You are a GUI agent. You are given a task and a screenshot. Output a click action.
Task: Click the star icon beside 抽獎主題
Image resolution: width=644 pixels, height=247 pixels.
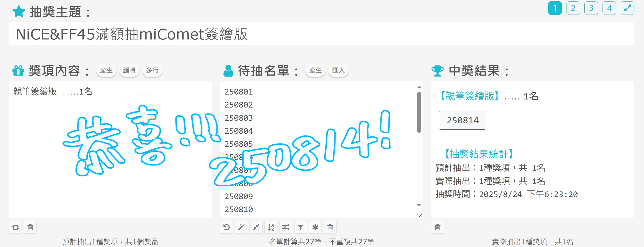(x=19, y=12)
